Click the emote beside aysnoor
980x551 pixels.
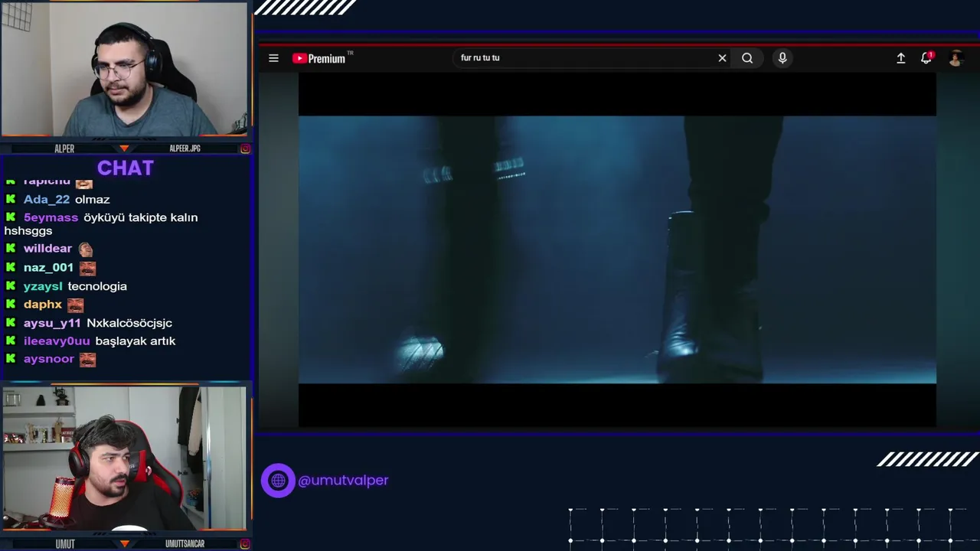[88, 360]
